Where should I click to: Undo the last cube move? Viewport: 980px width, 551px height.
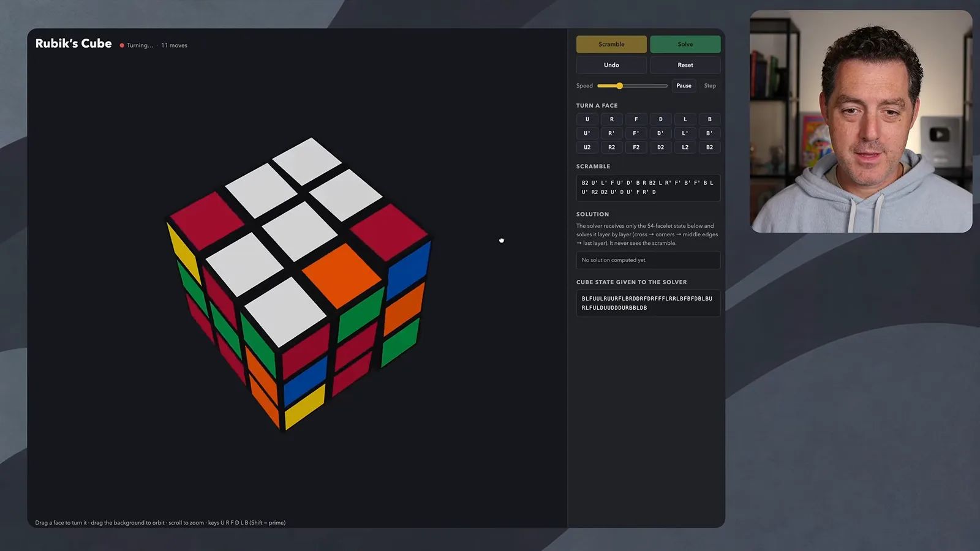click(611, 65)
